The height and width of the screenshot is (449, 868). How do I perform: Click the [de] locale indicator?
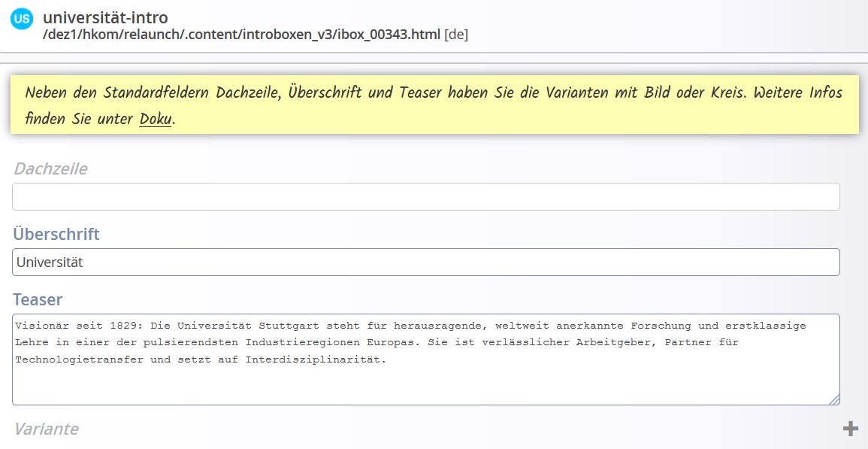click(456, 35)
